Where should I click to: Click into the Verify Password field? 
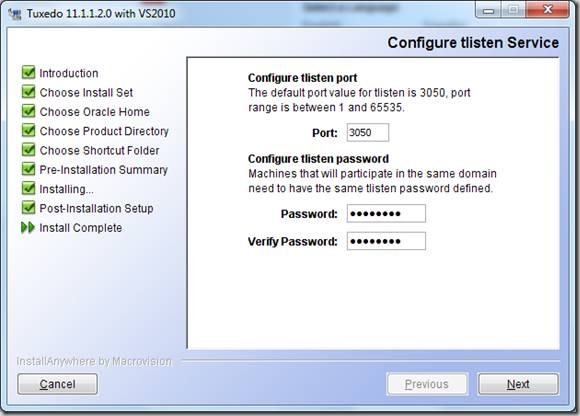click(x=386, y=241)
